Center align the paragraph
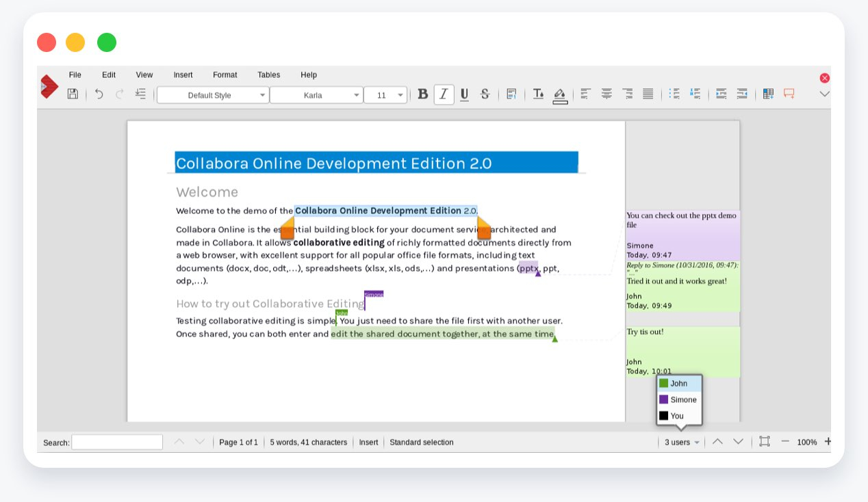The height and width of the screenshot is (502, 868). pos(607,94)
